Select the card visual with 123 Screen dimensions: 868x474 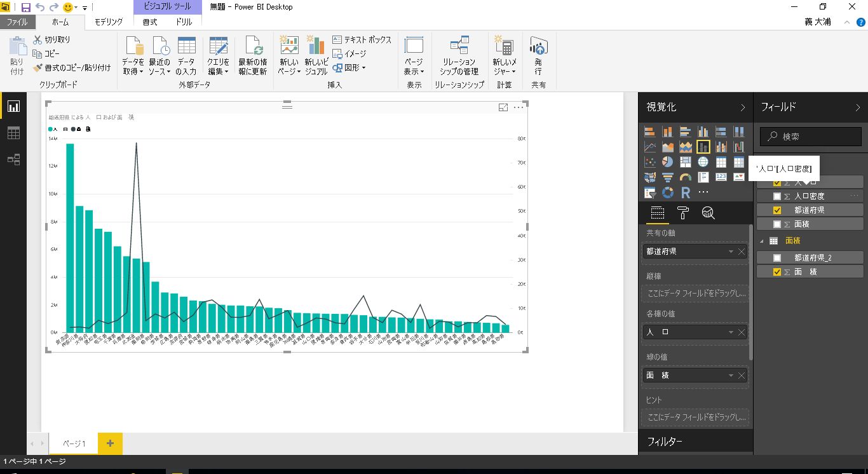721,177
